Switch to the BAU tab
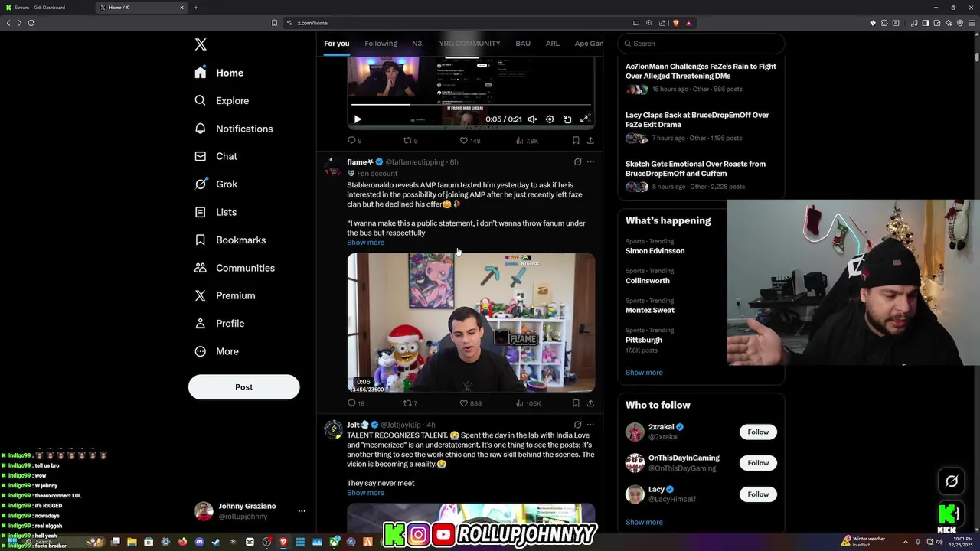The height and width of the screenshot is (551, 980). point(523,44)
